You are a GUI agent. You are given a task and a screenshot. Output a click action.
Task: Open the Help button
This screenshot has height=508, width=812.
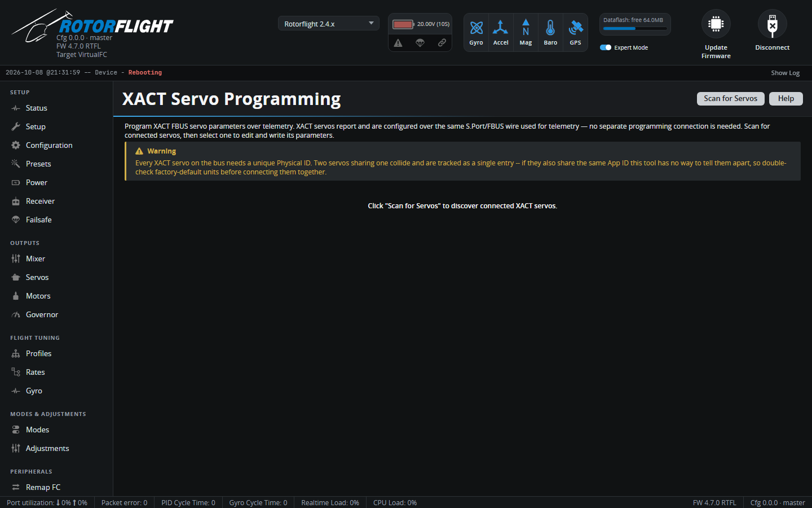pyautogui.click(x=786, y=99)
